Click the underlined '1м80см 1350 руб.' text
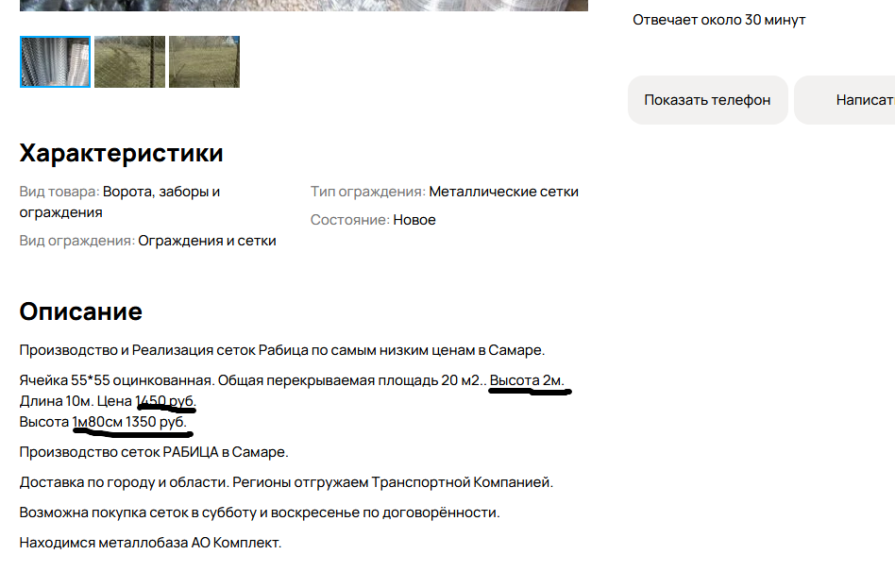Viewport: 895px width, 588px height. pos(130,422)
